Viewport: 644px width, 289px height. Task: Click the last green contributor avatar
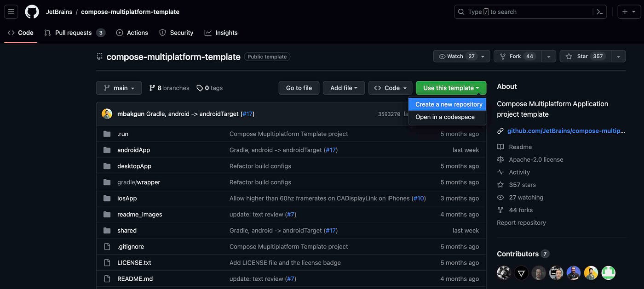(x=609, y=273)
